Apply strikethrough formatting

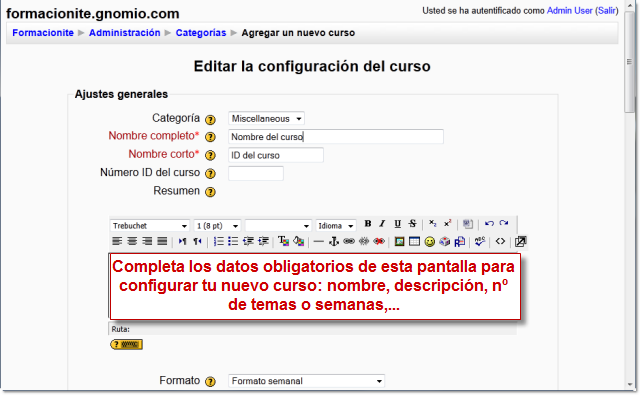(412, 224)
